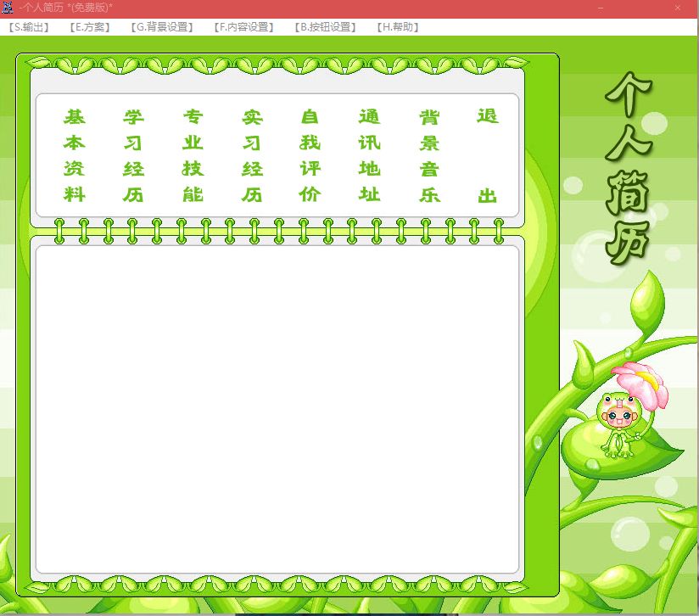Open the 专业技能 section
The image size is (699, 616).
pyautogui.click(x=193, y=155)
